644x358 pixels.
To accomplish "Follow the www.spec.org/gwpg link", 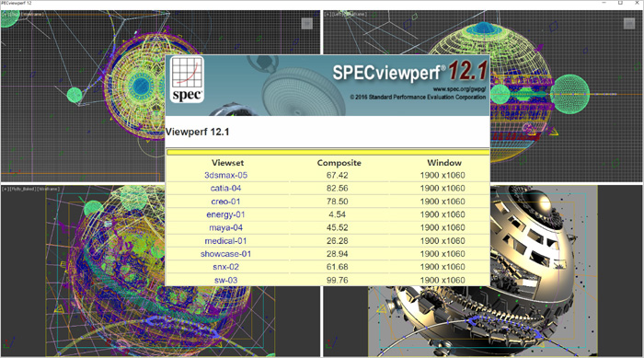I will (459, 88).
